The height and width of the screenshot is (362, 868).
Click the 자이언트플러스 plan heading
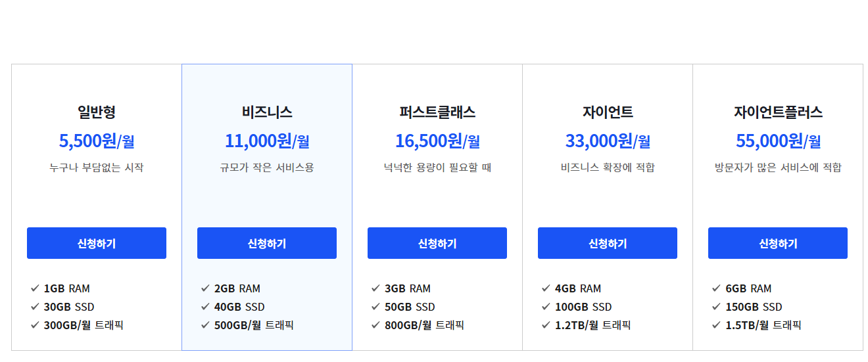pos(778,112)
